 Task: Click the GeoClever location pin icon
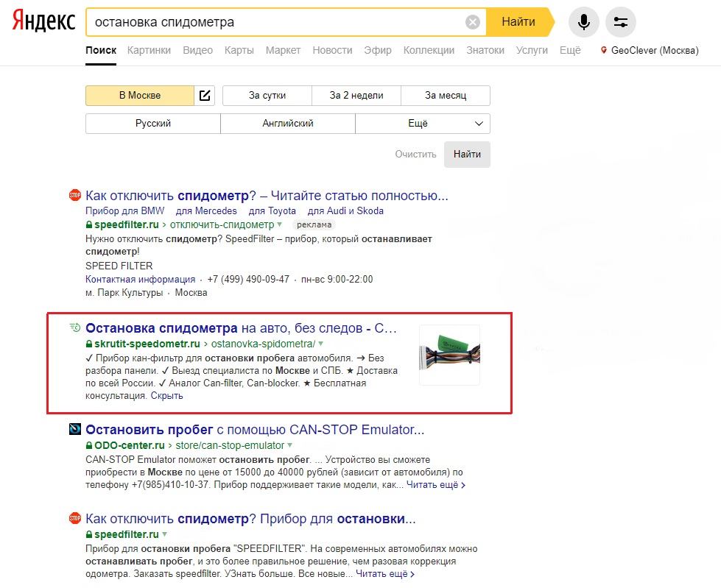tap(604, 50)
